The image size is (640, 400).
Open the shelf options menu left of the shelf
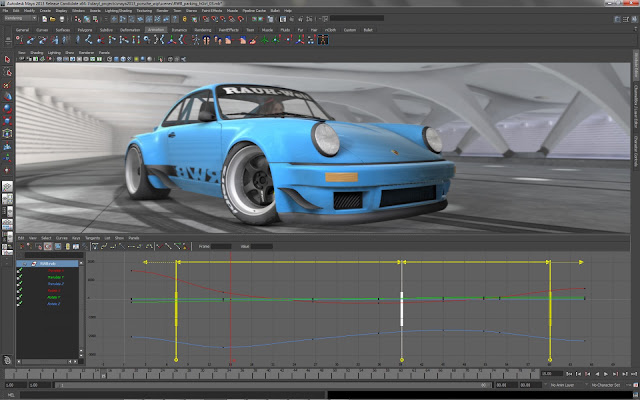click(7, 41)
